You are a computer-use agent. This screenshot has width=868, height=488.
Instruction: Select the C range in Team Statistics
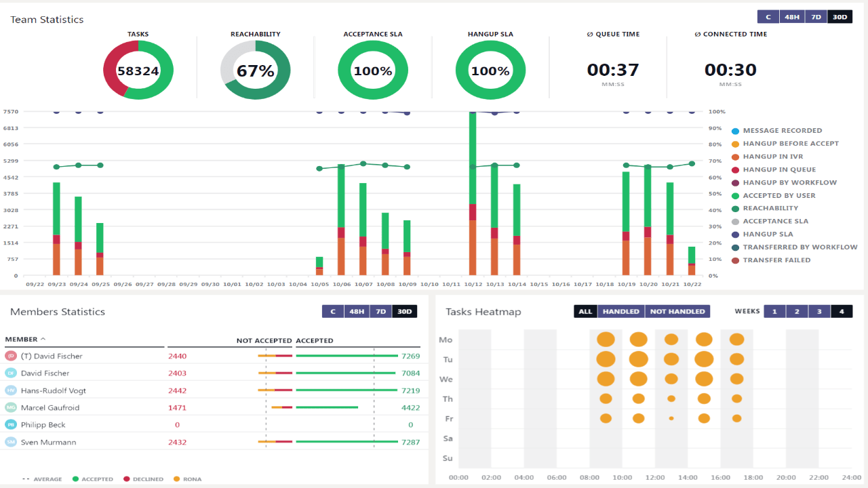[x=768, y=17]
